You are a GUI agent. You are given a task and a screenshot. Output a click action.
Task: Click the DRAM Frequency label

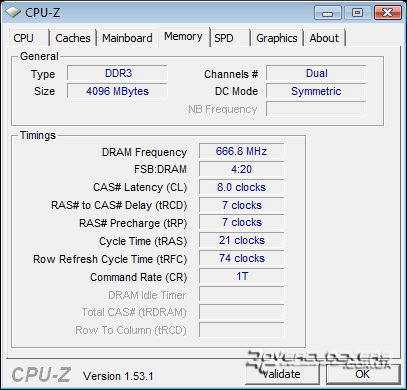tap(144, 152)
